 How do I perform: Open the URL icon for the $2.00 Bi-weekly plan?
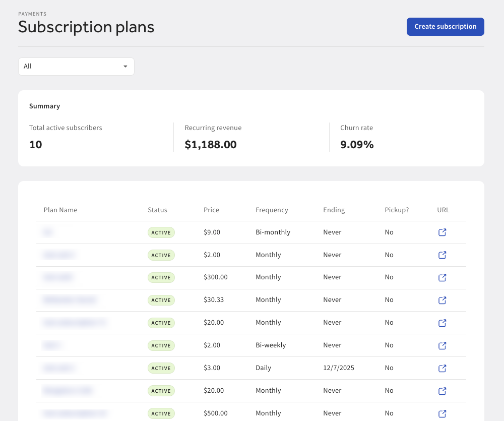[x=442, y=345]
